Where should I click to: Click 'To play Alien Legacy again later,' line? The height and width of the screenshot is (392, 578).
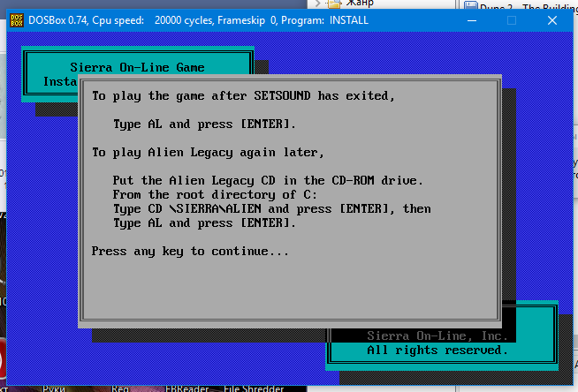(208, 153)
